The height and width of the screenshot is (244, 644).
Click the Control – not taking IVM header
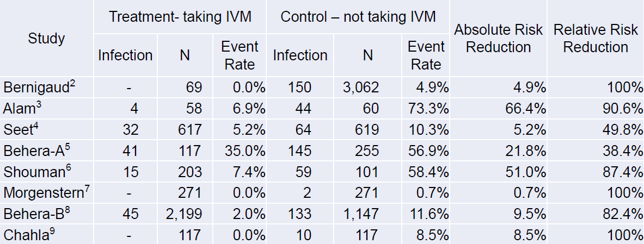coord(358,17)
